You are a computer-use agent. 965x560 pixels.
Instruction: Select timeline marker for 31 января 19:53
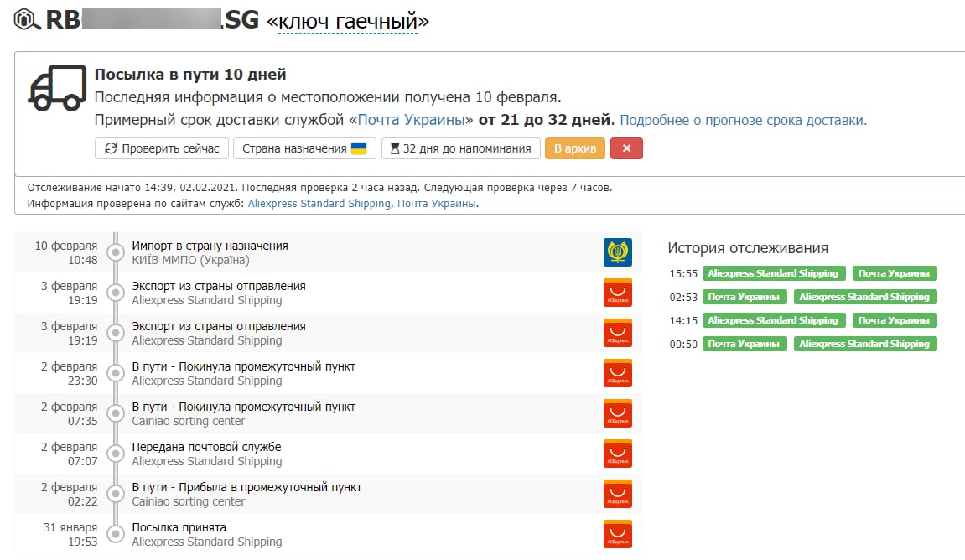tap(115, 534)
